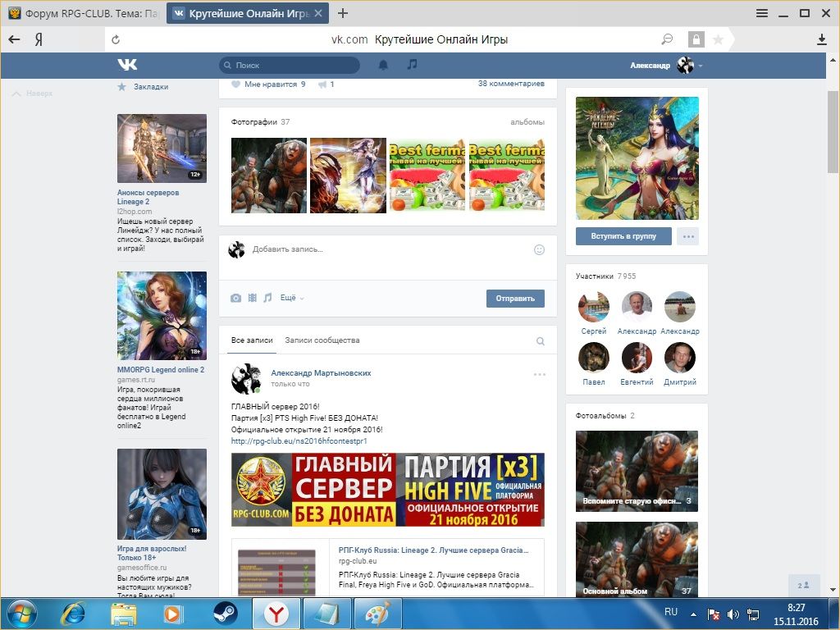840x630 pixels.
Task: Switch to Записи сообщества tab
Action: coord(322,340)
